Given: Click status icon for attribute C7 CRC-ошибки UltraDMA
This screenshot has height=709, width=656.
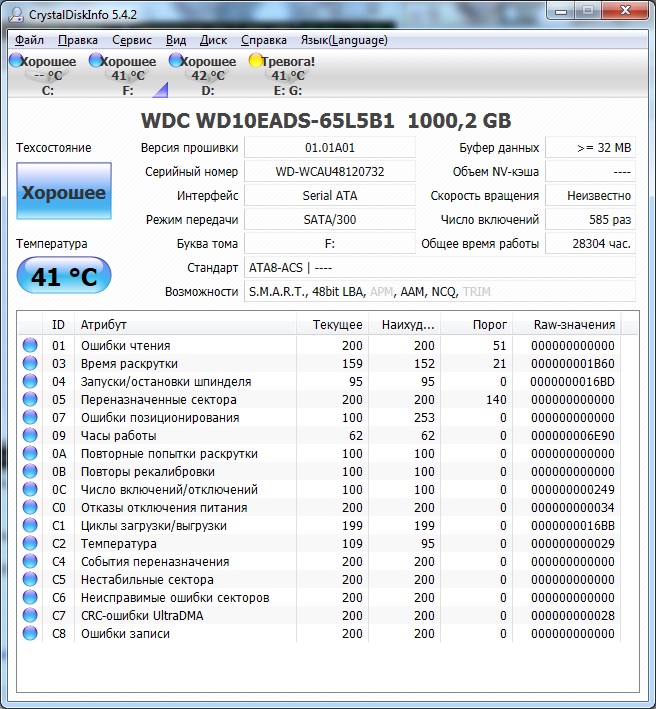Looking at the screenshot, I should [30, 616].
